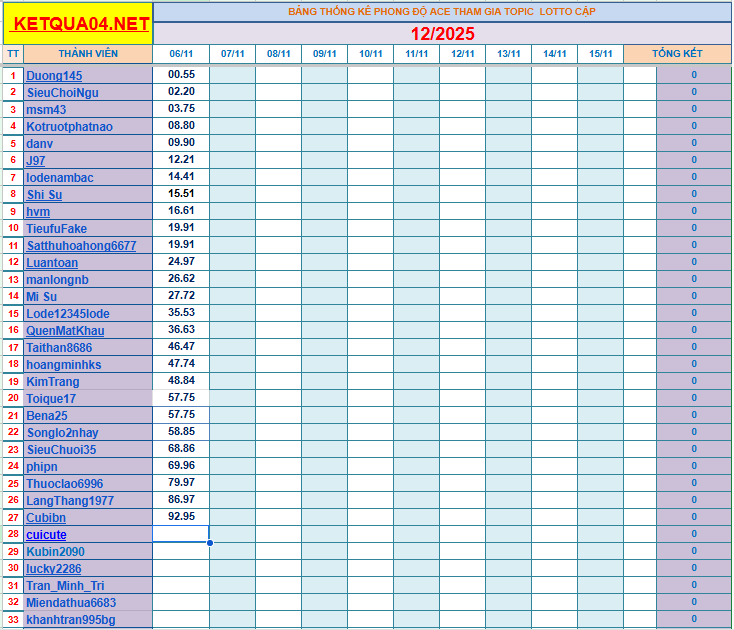Select the KimTrang member cell
Image resolution: width=734 pixels, height=630 pixels.
[88, 381]
